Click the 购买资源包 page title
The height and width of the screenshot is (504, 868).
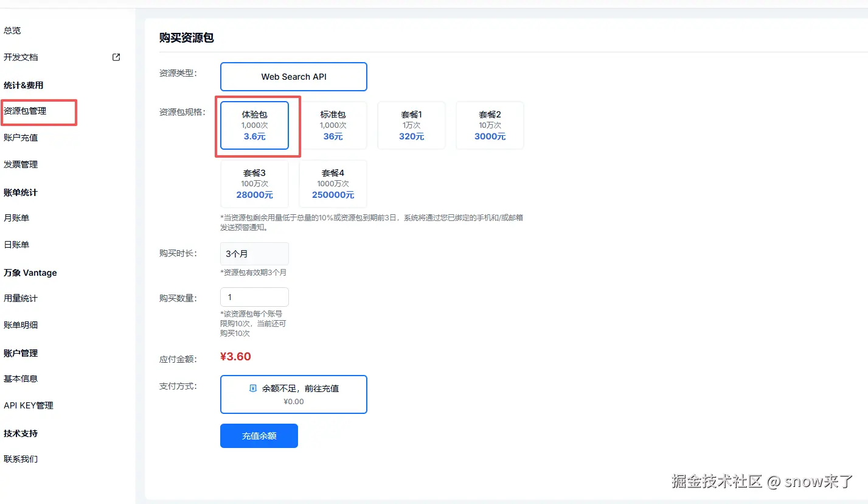click(187, 38)
